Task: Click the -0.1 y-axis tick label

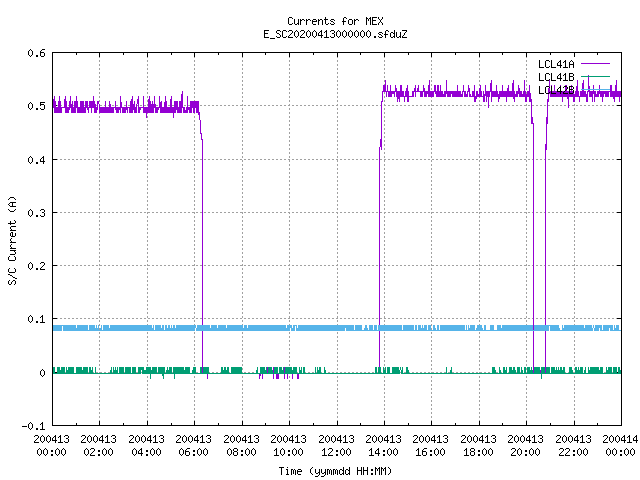Action: click(x=33, y=426)
